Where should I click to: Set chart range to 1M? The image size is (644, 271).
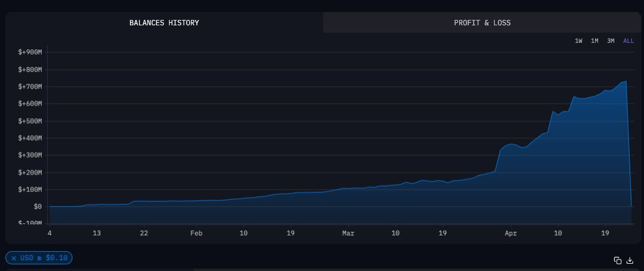point(594,40)
